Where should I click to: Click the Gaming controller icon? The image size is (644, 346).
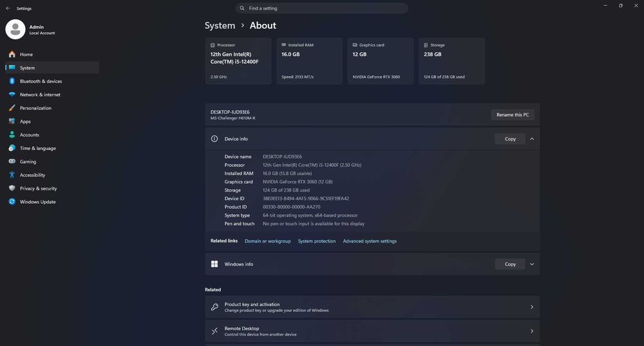[12, 161]
